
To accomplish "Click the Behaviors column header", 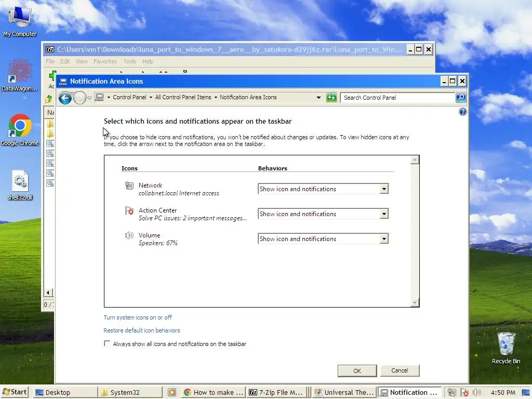I will point(272,168).
